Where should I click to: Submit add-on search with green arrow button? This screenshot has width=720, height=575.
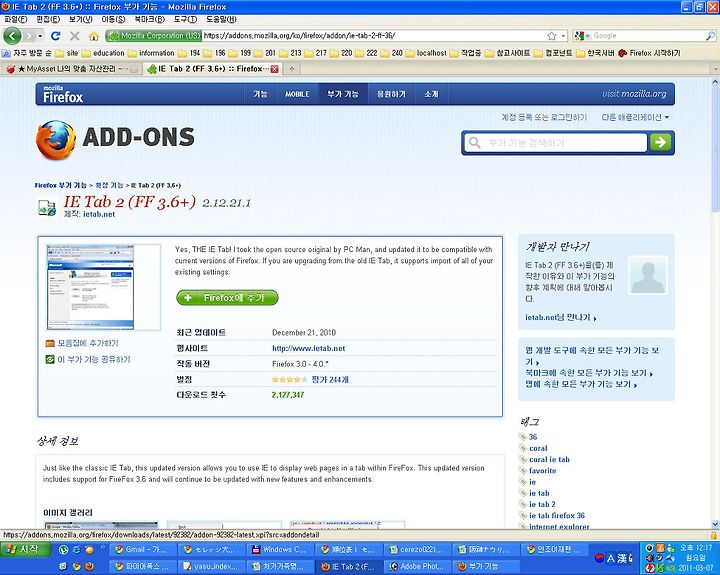pyautogui.click(x=660, y=142)
